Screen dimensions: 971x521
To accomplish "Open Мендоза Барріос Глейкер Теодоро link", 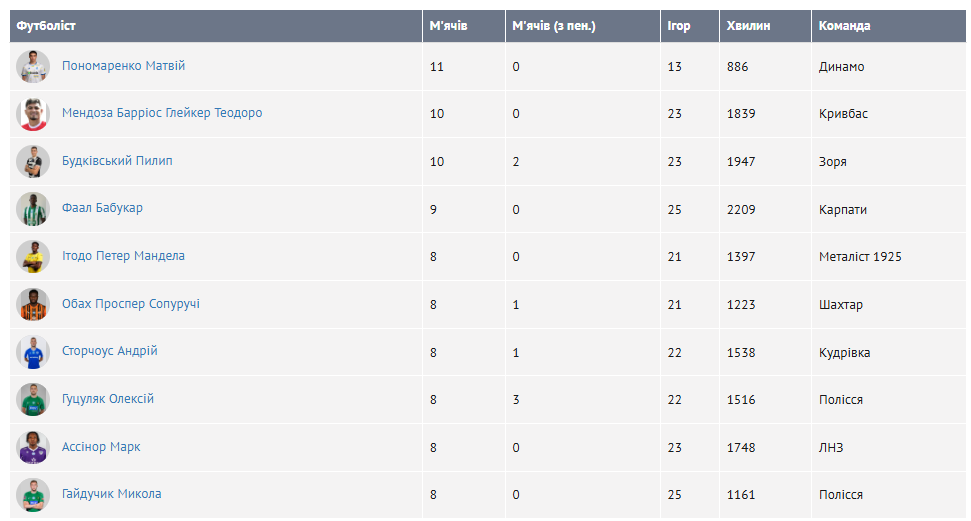I will click(162, 113).
